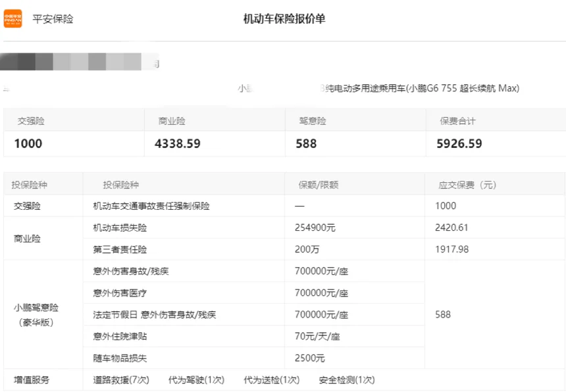The width and height of the screenshot is (566, 392).
Task: Click the 商业险 summary header cell
Action: pyautogui.click(x=215, y=121)
